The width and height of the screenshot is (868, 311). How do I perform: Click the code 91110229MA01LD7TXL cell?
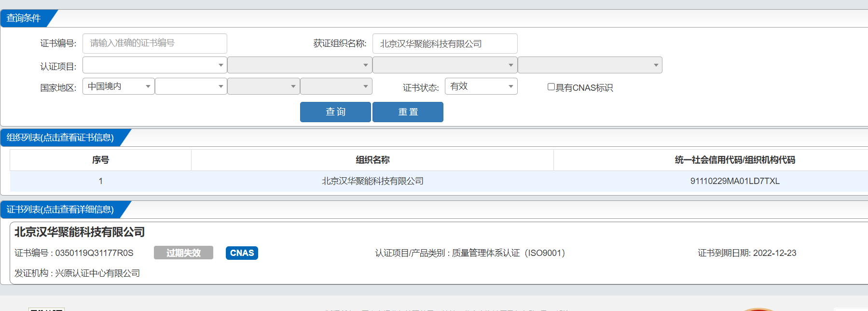tap(735, 181)
